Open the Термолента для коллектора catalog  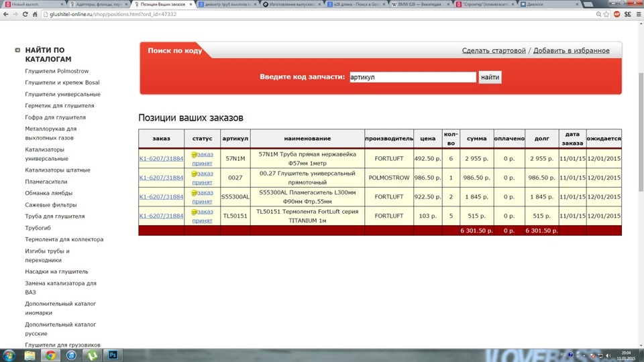pos(64,239)
